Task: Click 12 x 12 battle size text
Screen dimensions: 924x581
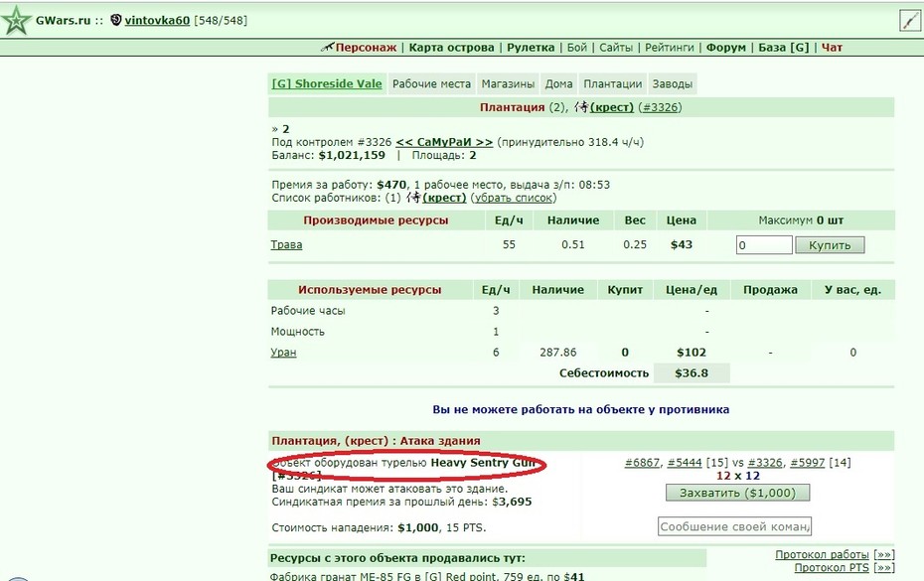Action: click(x=738, y=476)
